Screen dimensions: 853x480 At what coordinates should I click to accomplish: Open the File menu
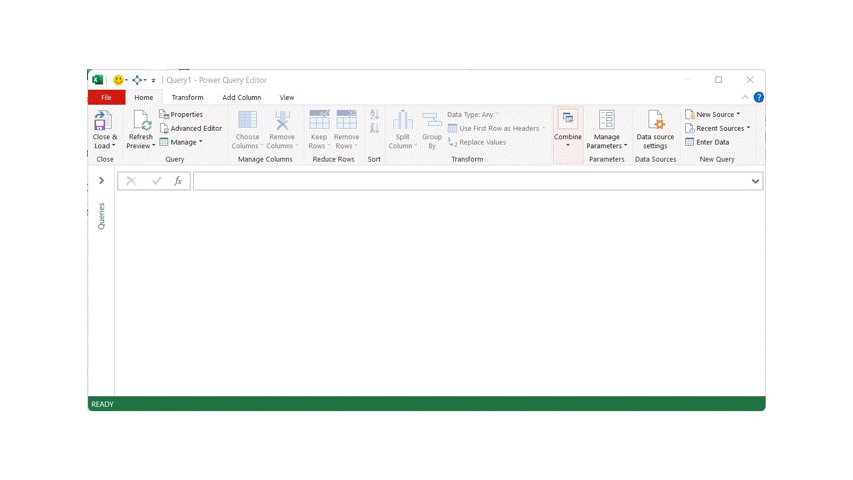pyautogui.click(x=106, y=97)
